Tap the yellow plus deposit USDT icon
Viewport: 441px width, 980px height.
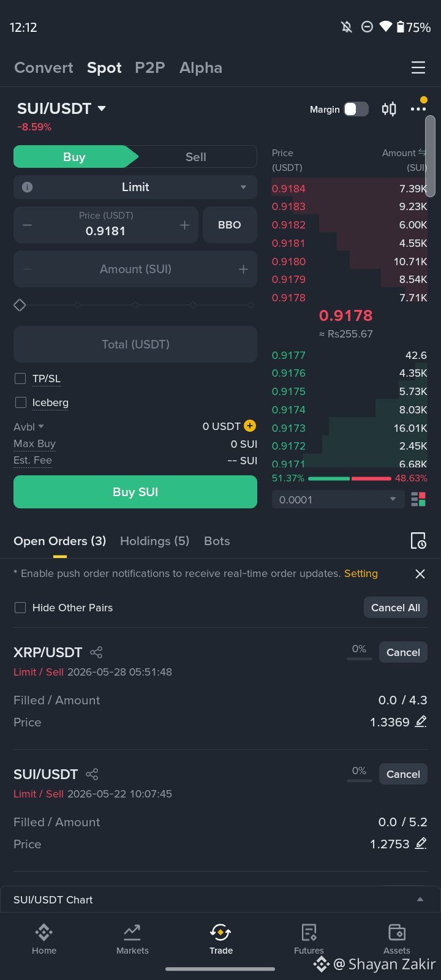(250, 426)
